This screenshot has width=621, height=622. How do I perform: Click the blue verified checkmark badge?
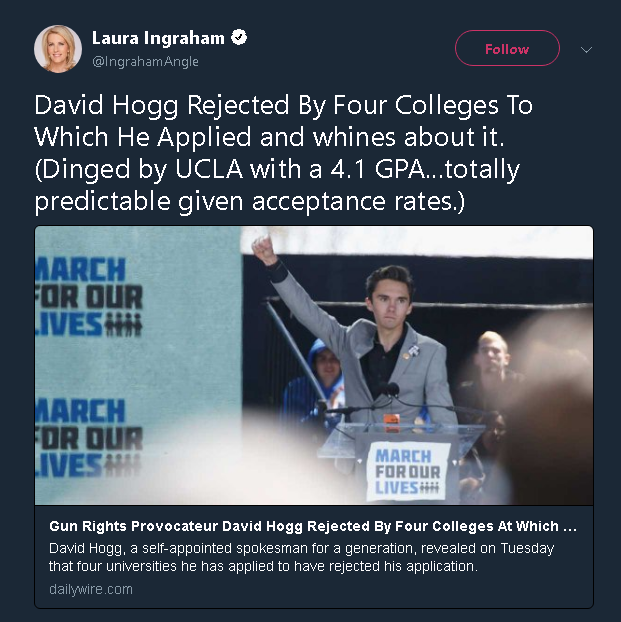239,39
